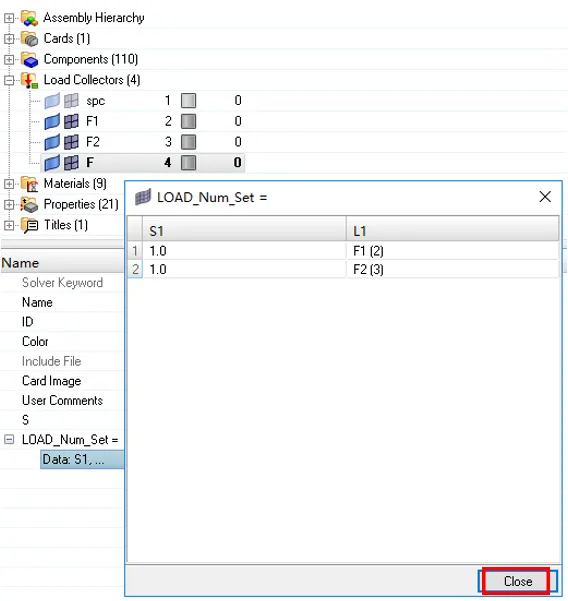Select the Load Collectors (4) label

point(92,80)
